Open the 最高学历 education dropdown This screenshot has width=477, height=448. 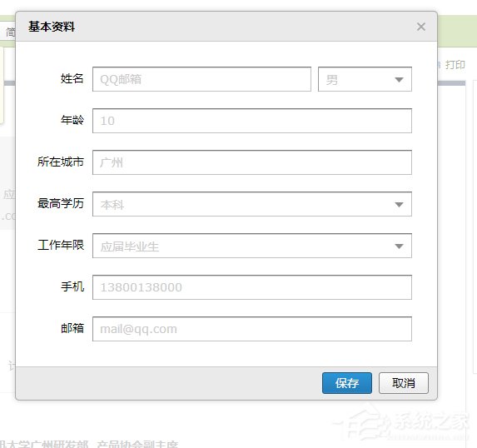pyautogui.click(x=252, y=204)
